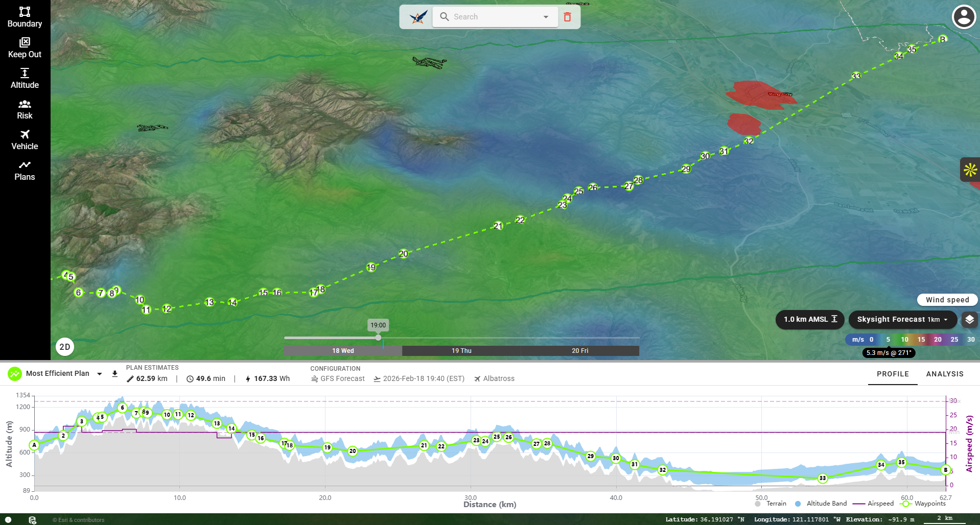980x525 pixels.
Task: Select the Keep Out zone tool
Action: [25, 47]
